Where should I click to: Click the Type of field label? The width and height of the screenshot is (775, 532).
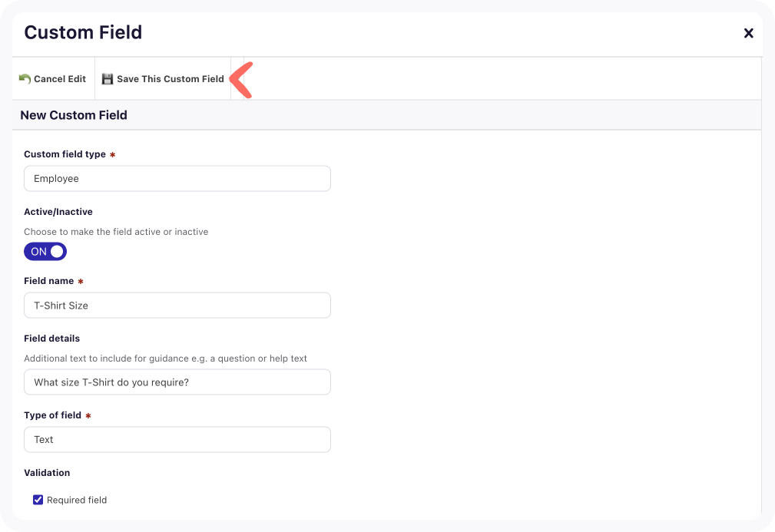52,415
